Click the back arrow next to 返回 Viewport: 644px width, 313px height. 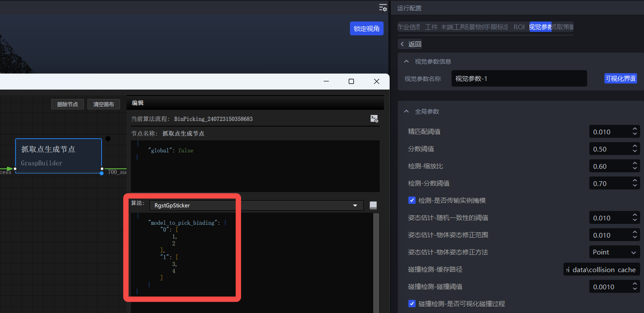pos(402,44)
